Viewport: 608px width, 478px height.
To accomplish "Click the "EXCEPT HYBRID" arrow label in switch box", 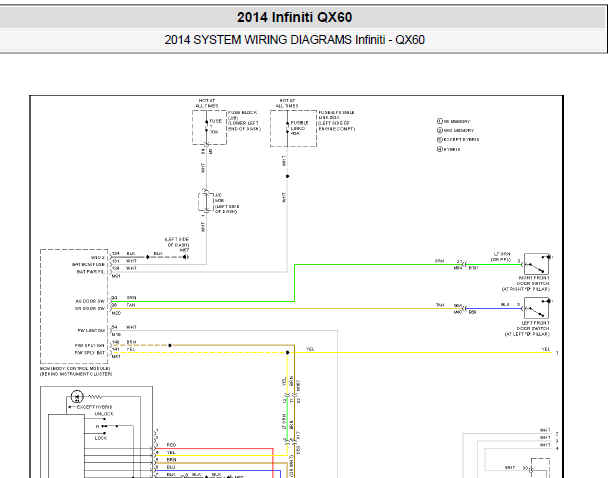I will [90, 407].
